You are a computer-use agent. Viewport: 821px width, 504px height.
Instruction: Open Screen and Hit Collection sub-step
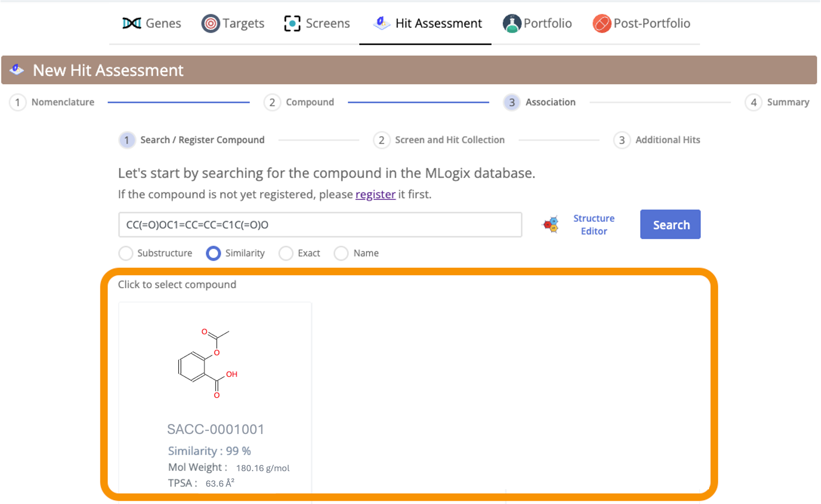pyautogui.click(x=439, y=140)
